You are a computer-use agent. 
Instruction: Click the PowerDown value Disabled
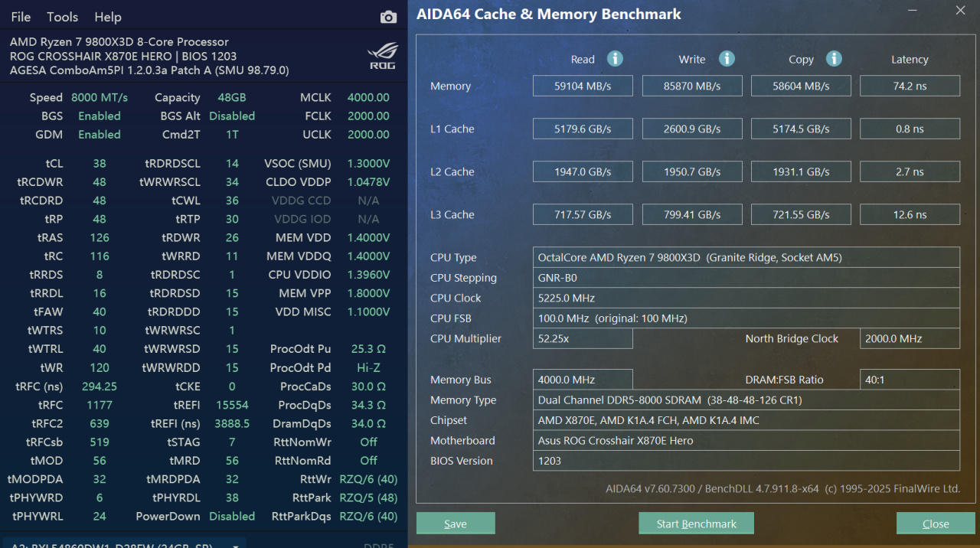coord(232,516)
